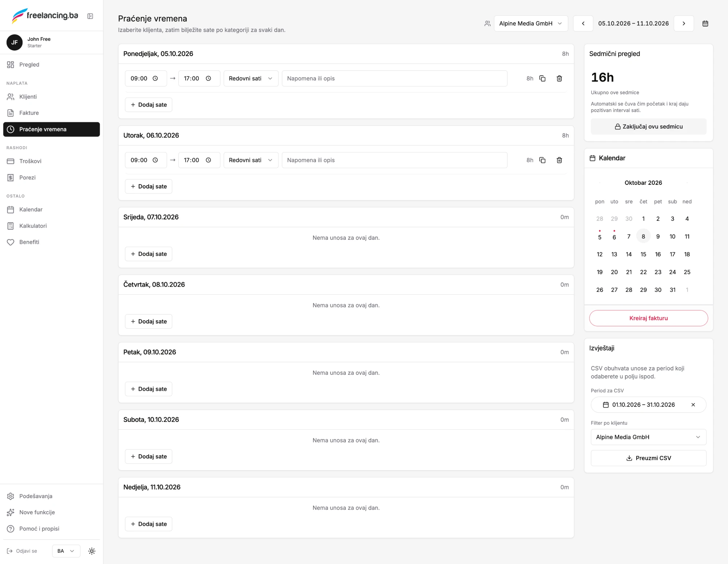728x564 pixels.
Task: Open Kalkulatori in sidebar
Action: pyautogui.click(x=51, y=226)
